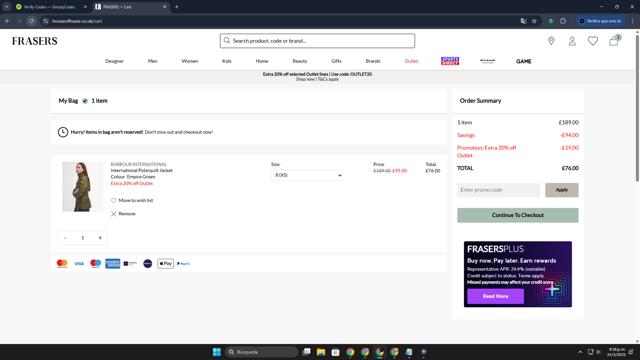Open the Outlet menu
Screen dimensions: 640x360
pyautogui.click(x=411, y=61)
